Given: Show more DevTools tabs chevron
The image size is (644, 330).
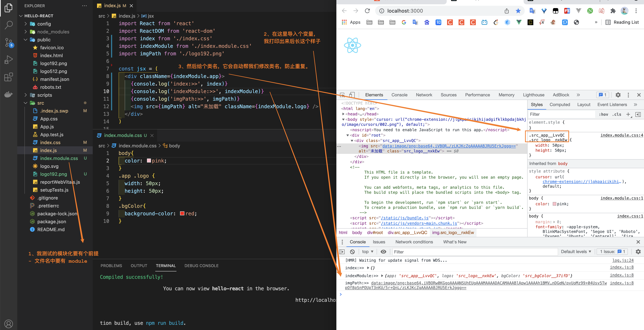Looking at the screenshot, I should coord(578,95).
